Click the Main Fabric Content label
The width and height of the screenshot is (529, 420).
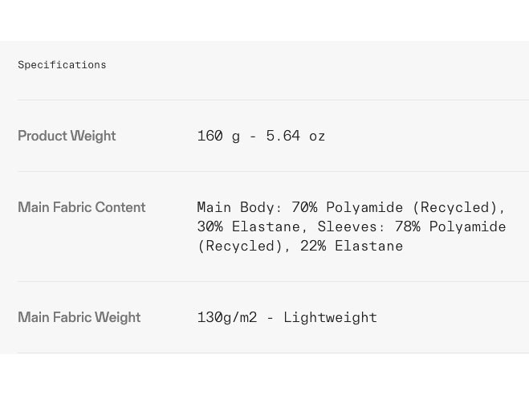coord(81,207)
